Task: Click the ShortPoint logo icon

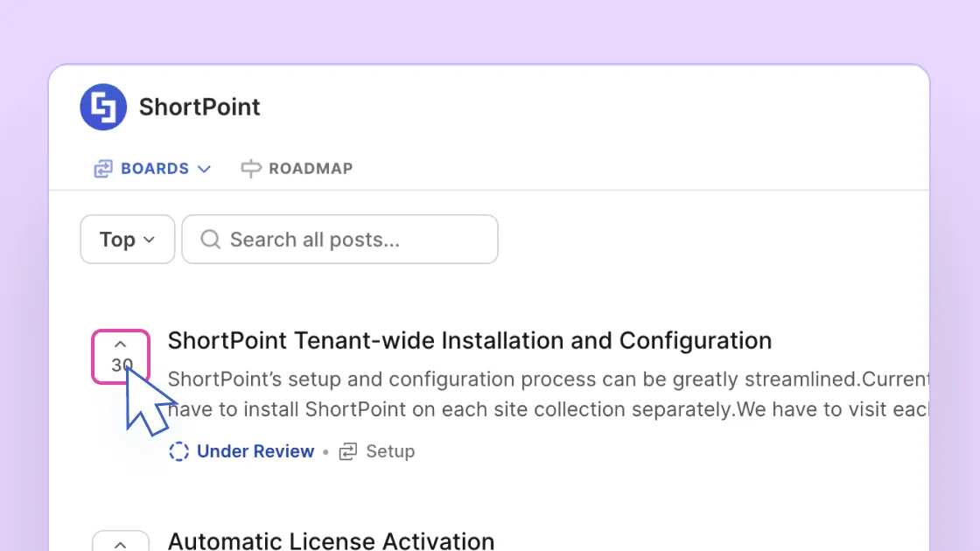Action: click(x=103, y=107)
